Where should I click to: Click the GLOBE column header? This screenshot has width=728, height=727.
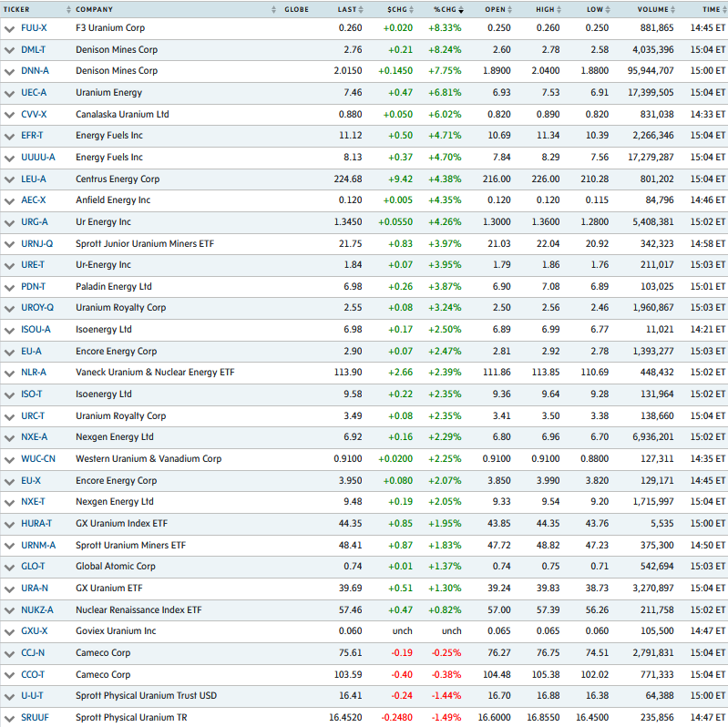coord(297,9)
